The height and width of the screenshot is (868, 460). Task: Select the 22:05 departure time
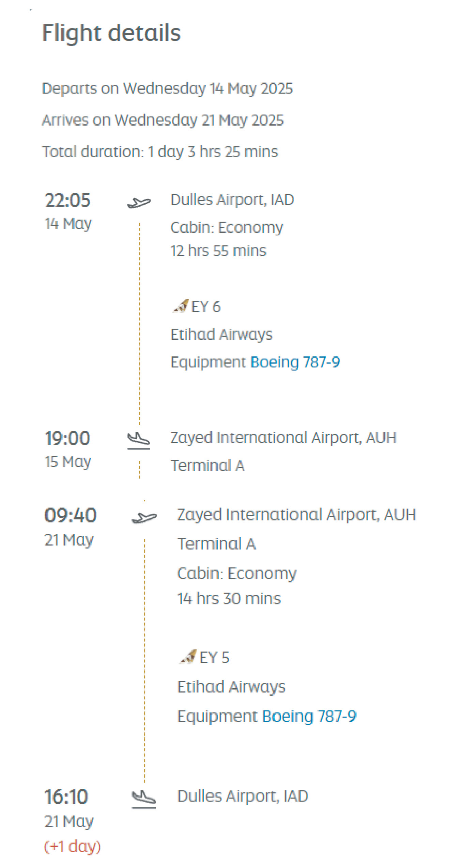(x=67, y=200)
